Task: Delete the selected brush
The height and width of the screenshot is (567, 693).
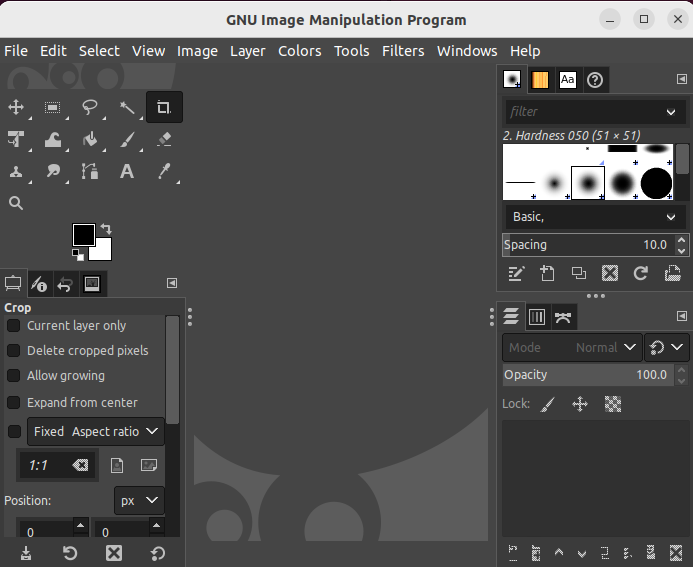Action: pyautogui.click(x=610, y=274)
